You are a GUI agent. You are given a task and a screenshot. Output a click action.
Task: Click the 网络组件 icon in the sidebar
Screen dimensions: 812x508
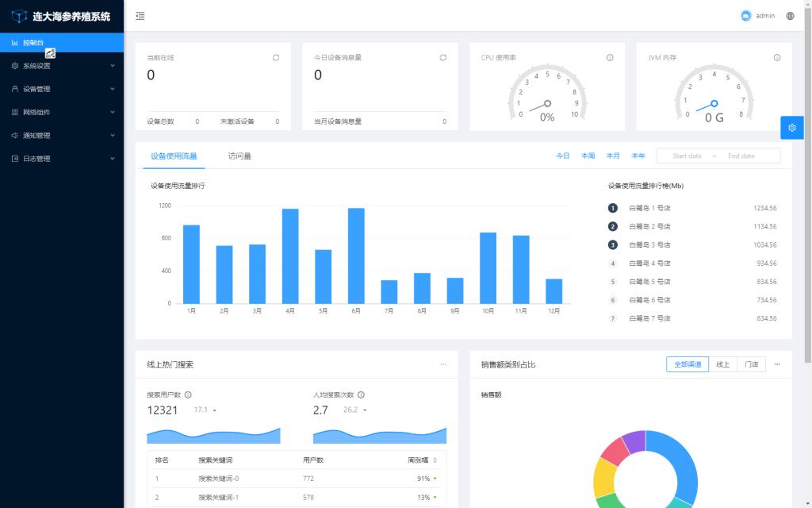click(x=15, y=112)
